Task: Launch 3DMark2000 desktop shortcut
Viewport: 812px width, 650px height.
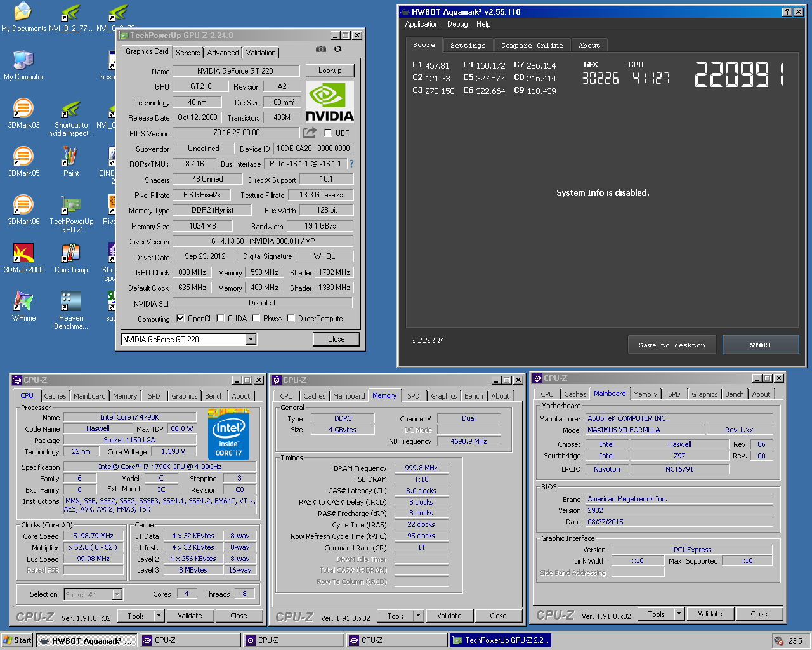Action: [23, 258]
